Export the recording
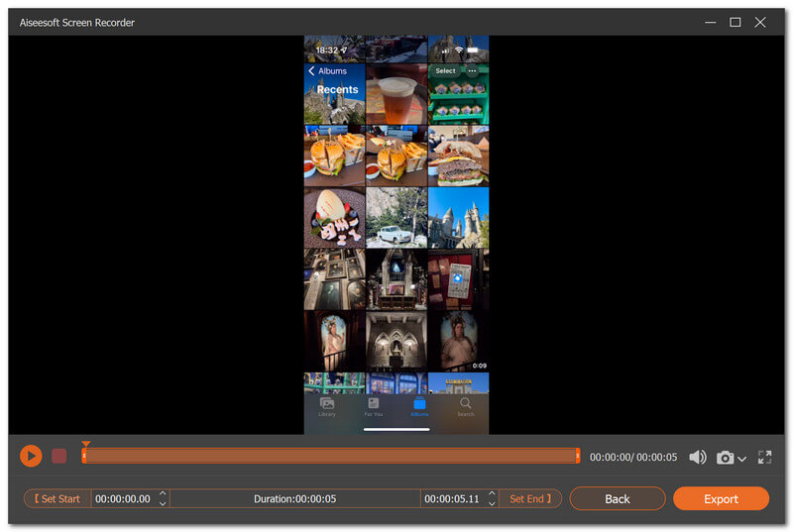This screenshot has height=532, width=793. tap(721, 498)
